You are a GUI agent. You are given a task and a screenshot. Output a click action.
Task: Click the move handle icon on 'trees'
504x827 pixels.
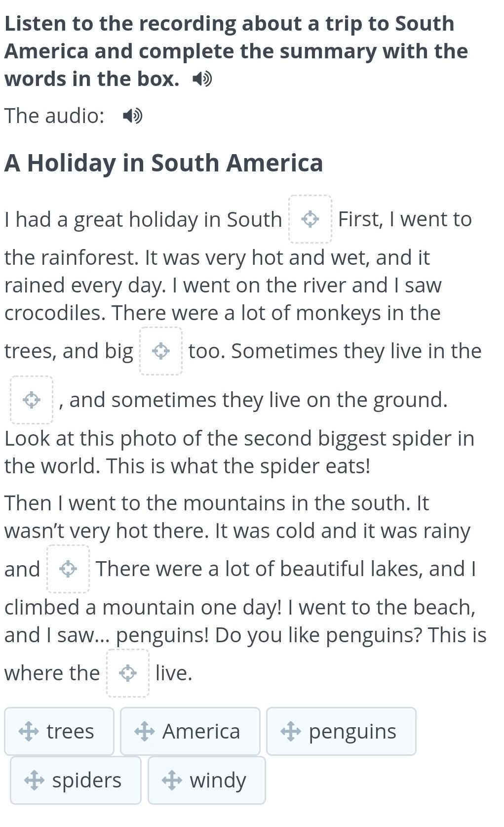tap(29, 731)
